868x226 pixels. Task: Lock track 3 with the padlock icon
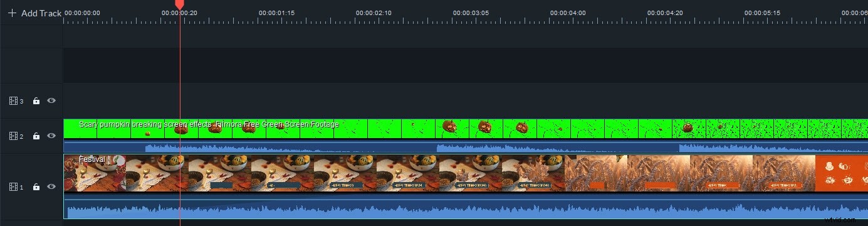pyautogui.click(x=36, y=100)
